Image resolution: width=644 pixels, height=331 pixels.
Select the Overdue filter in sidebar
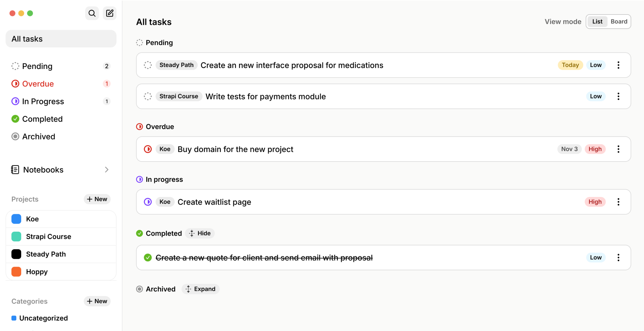point(38,84)
